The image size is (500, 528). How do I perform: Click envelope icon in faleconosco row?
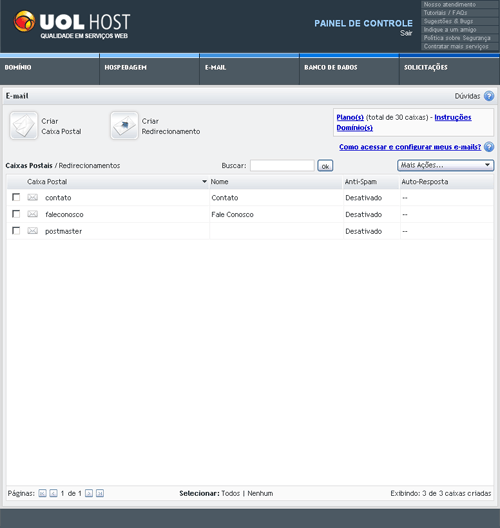[32, 214]
